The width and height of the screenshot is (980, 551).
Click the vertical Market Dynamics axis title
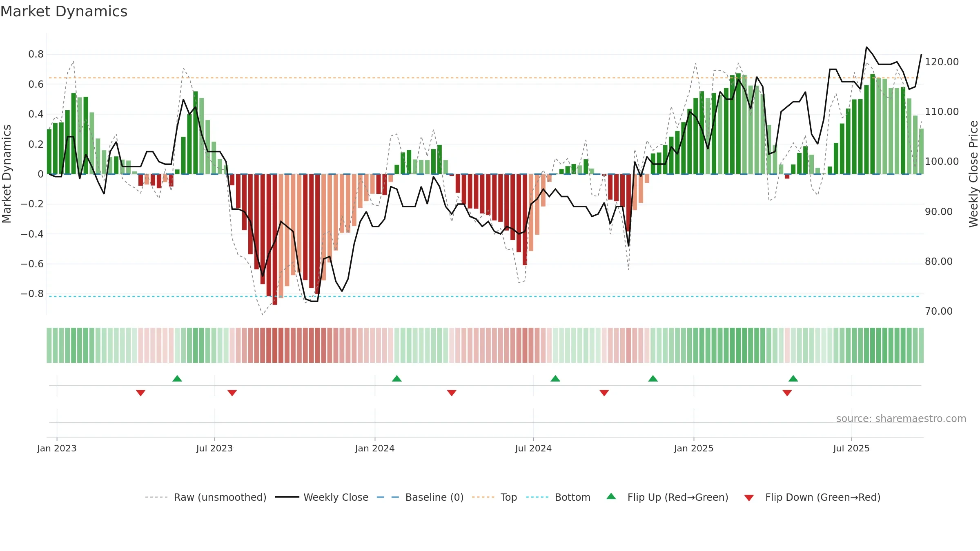tap(7, 174)
